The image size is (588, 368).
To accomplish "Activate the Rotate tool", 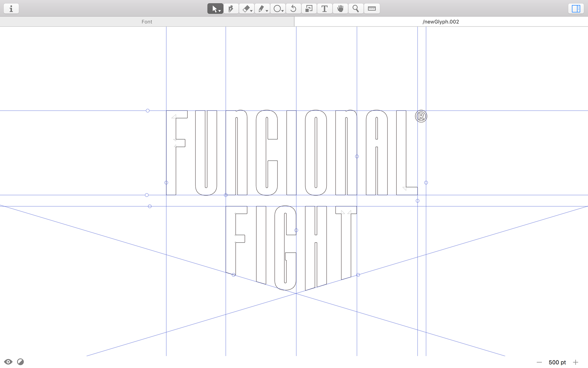I will [x=293, y=9].
